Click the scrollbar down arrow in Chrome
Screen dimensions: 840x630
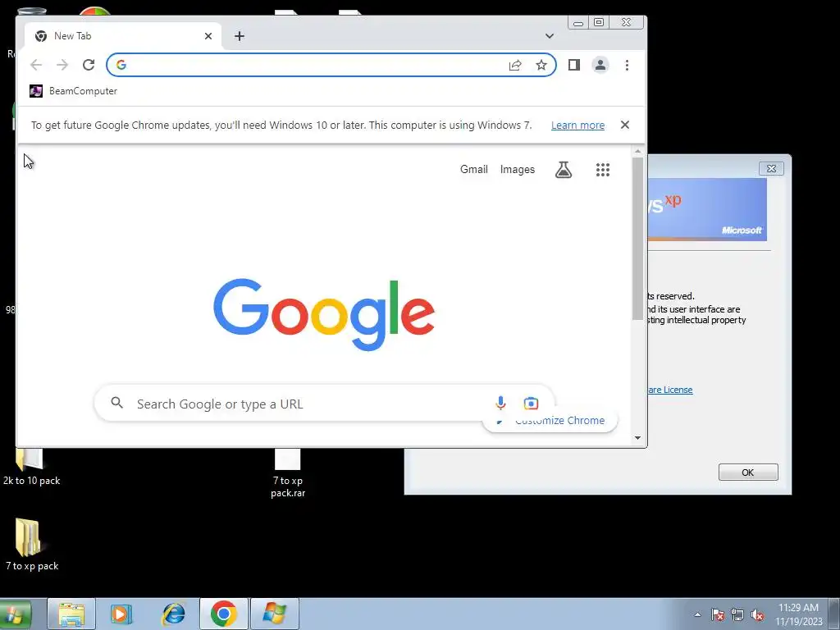point(637,438)
